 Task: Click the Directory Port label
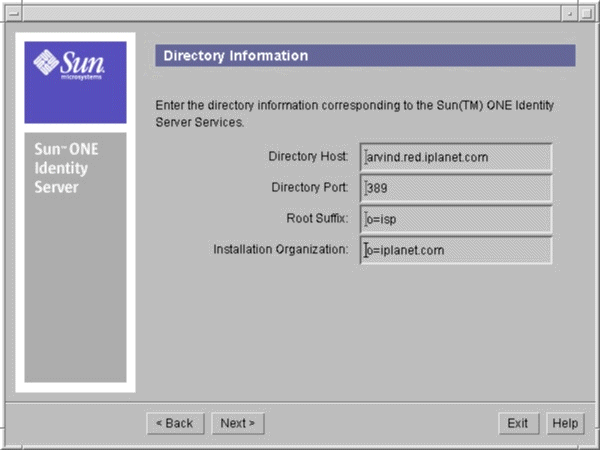tap(310, 188)
